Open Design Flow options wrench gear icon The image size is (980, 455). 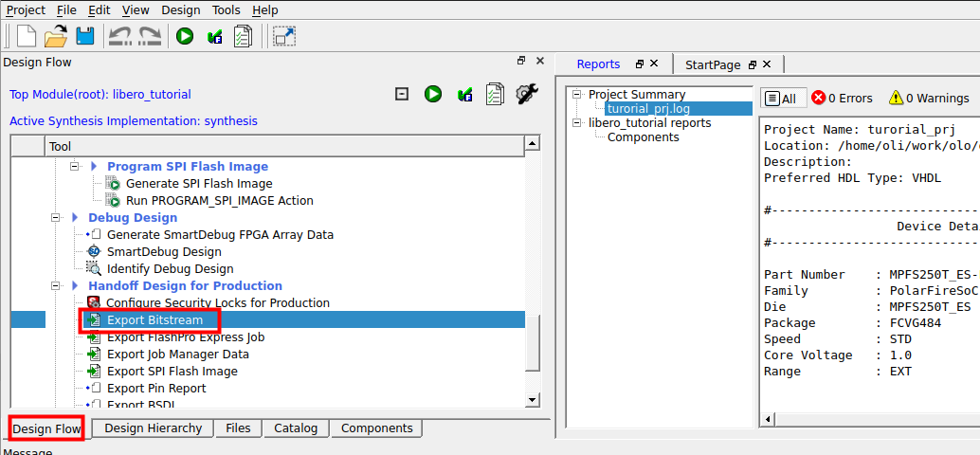pyautogui.click(x=527, y=94)
